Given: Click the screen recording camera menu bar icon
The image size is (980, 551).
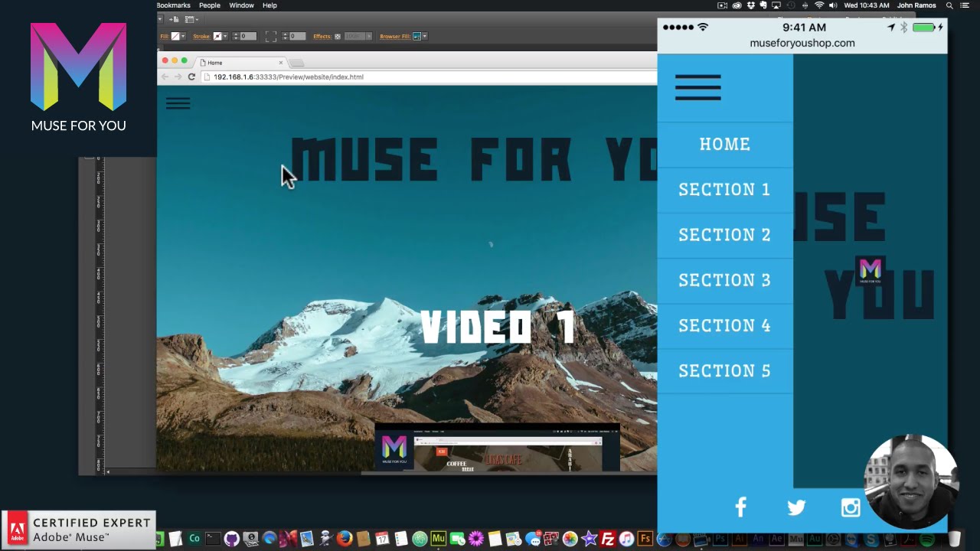Looking at the screenshot, I should [x=722, y=5].
